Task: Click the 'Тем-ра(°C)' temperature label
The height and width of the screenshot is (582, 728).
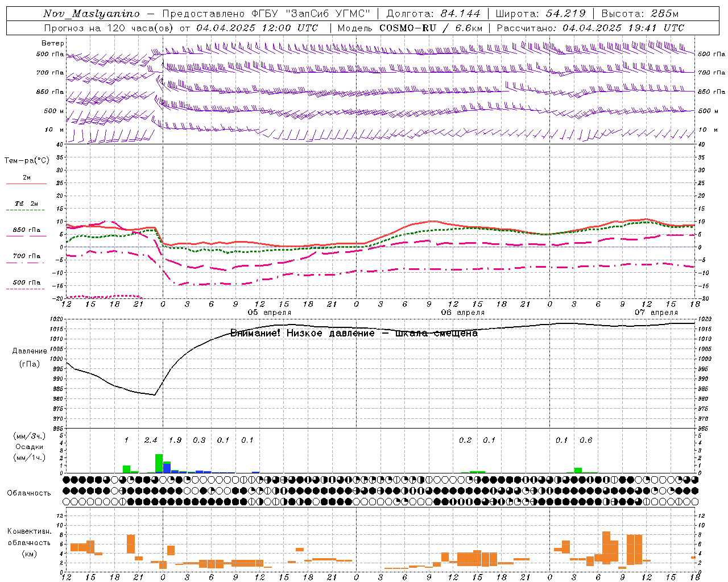Action: click(x=27, y=161)
